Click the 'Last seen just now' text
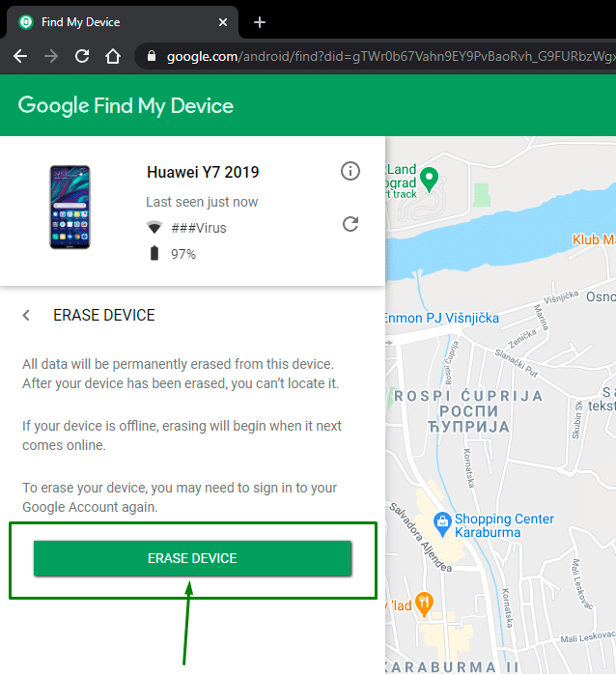616x674 pixels. pos(202,202)
